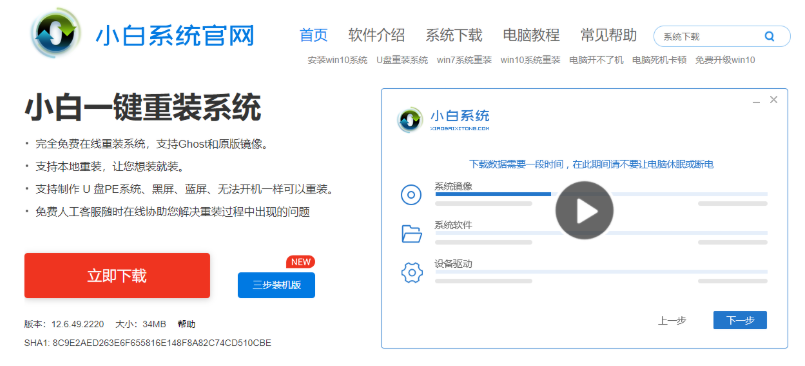Click 上一步 in the preview window
The image size is (805, 366).
[x=672, y=320]
